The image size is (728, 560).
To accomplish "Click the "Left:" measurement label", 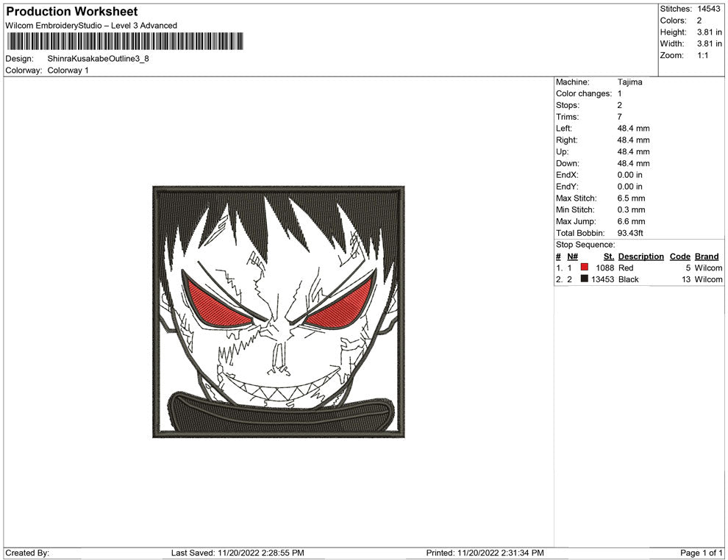I will click(563, 129).
